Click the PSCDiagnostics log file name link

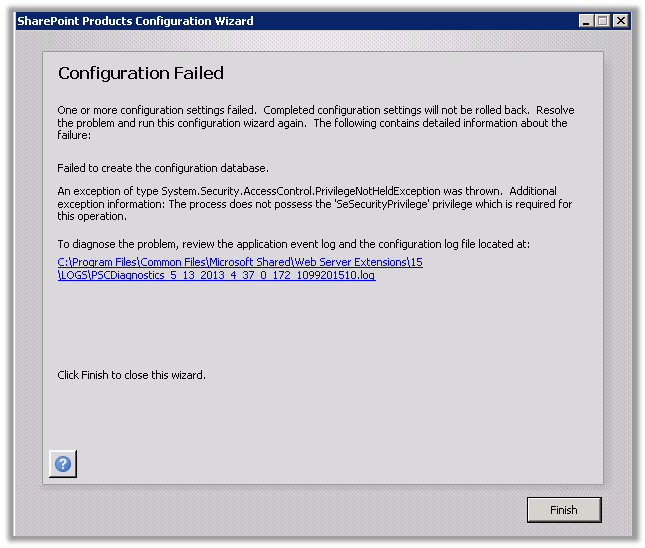pyautogui.click(x=220, y=275)
